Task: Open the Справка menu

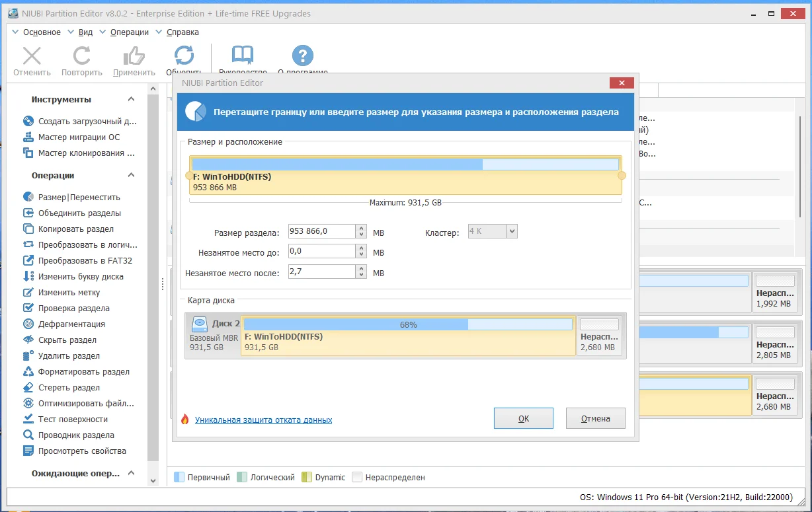Action: pyautogui.click(x=183, y=32)
